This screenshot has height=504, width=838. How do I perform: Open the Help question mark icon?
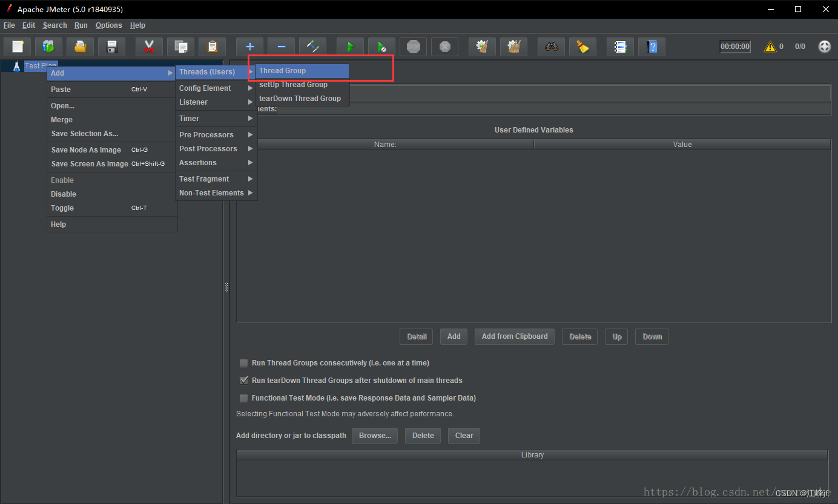[x=652, y=47]
